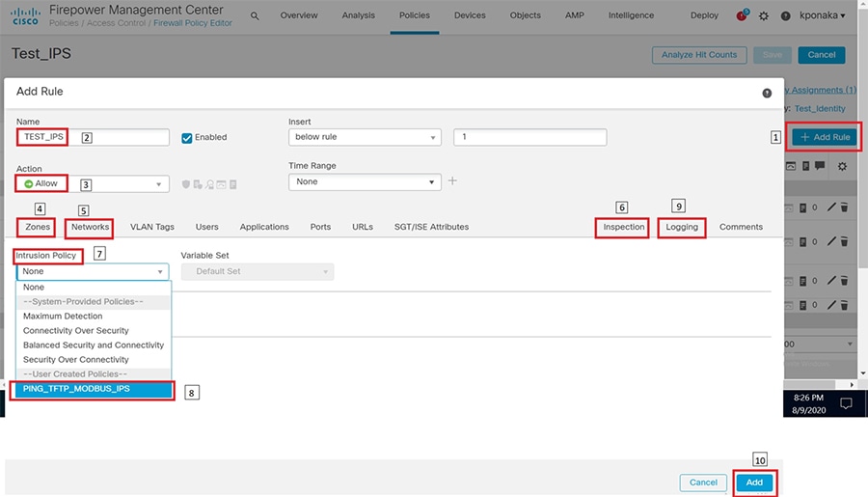Switch to the Applications tab
The height and width of the screenshot is (497, 868).
click(x=264, y=227)
